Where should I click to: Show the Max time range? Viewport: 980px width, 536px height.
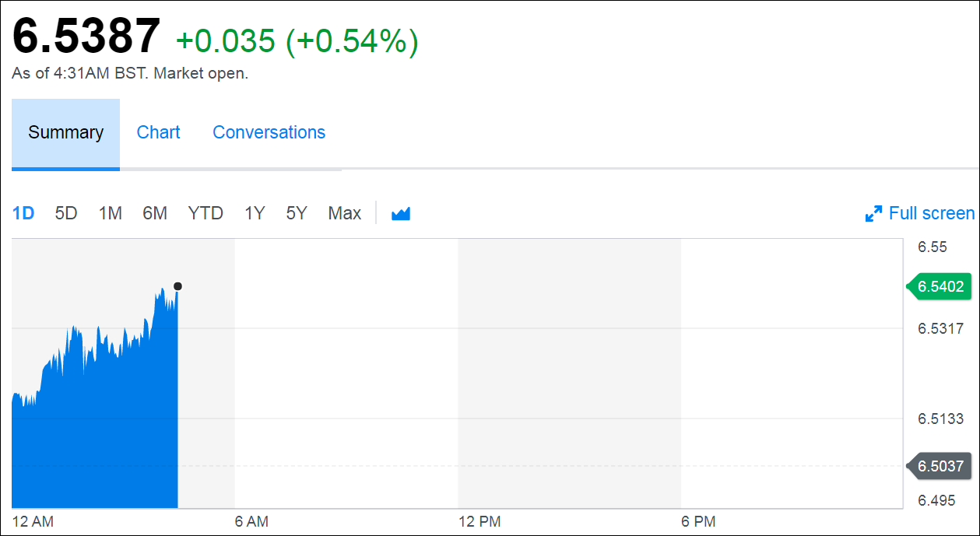(344, 213)
